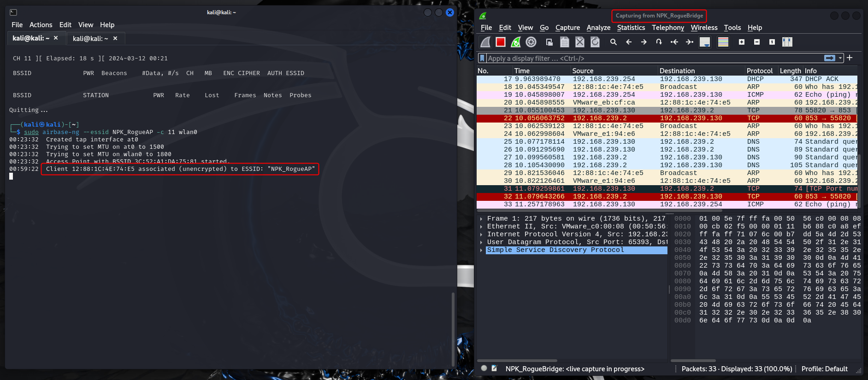Click the display filter bookmark icon
This screenshot has width=868, height=380.
482,58
